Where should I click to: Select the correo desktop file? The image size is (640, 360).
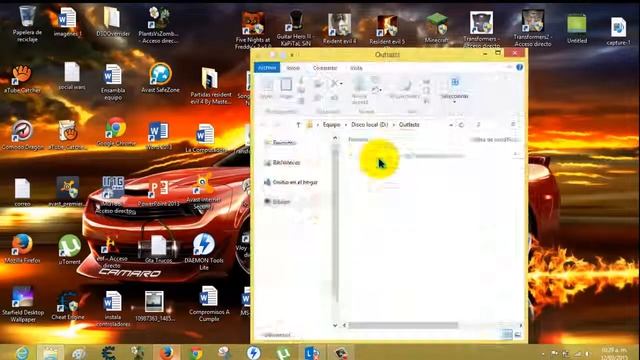[22, 192]
